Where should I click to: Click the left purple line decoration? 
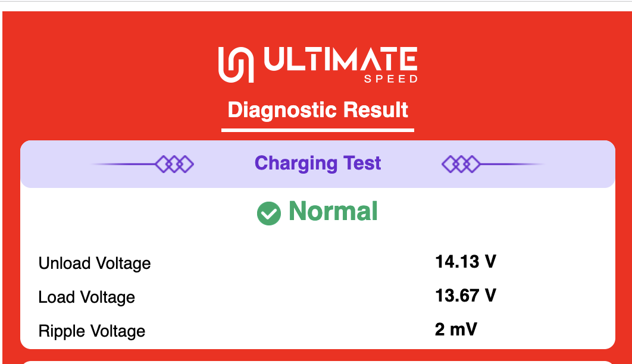123,164
